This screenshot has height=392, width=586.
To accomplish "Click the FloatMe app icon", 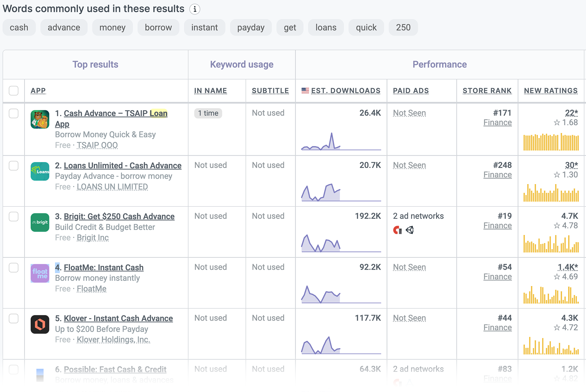I will pyautogui.click(x=40, y=273).
